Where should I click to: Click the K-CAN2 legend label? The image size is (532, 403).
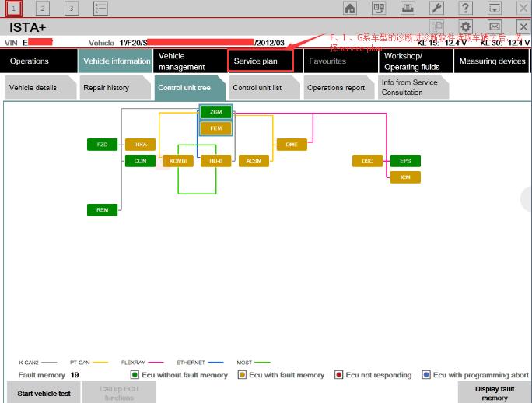29,363
